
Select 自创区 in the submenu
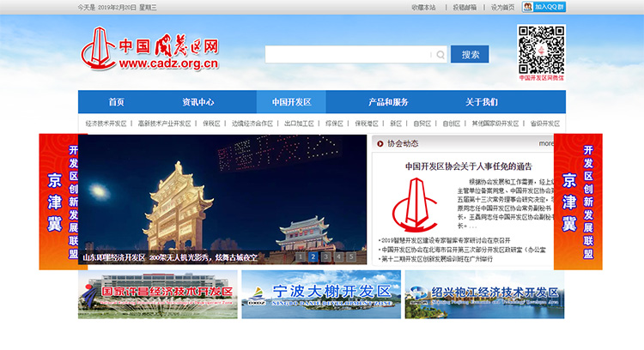452,124
